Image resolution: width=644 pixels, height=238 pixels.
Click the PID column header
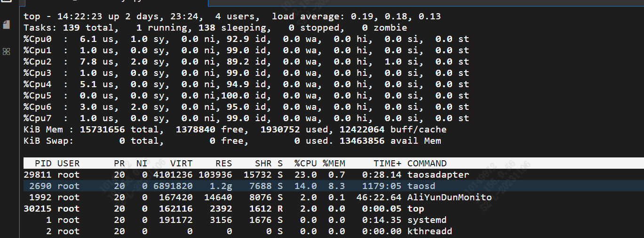[43, 164]
